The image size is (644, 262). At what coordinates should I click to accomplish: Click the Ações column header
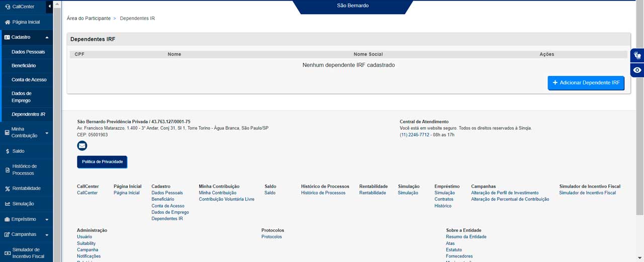(x=547, y=54)
